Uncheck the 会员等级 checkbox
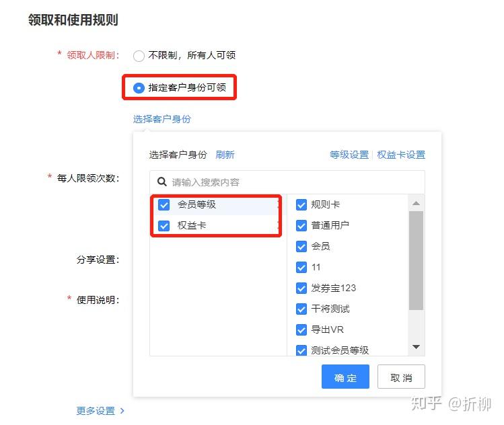This screenshot has height=425, width=504. [x=164, y=204]
